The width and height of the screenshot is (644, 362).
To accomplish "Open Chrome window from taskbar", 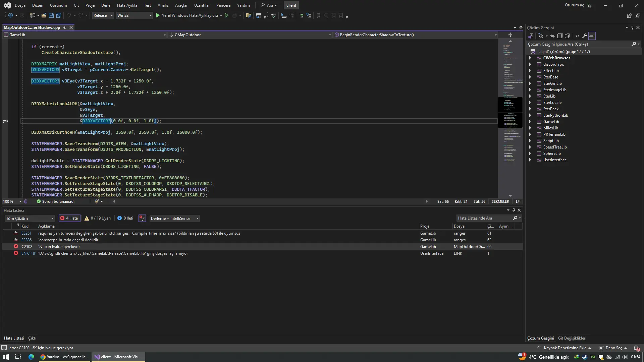I will [64, 357].
